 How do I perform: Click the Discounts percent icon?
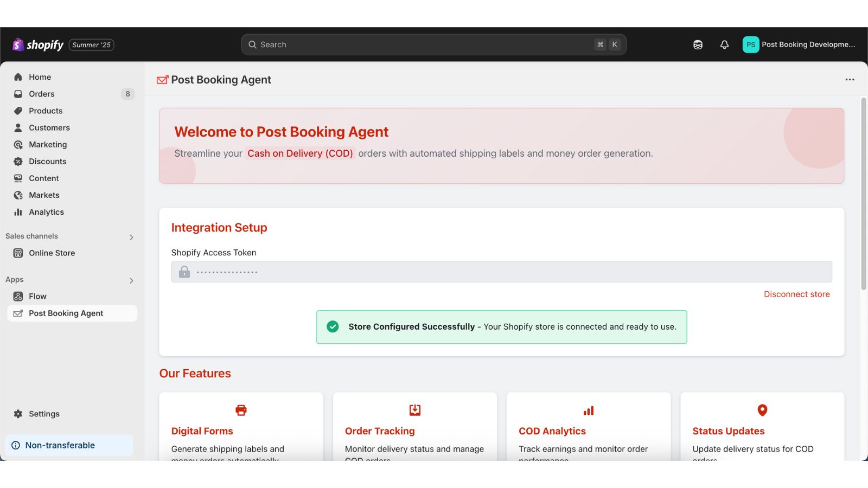[x=18, y=161]
